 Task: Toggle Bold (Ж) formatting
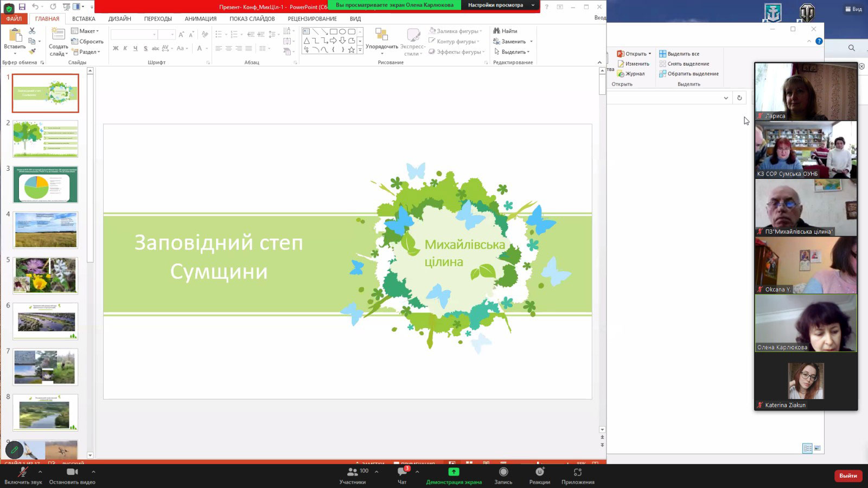coord(116,48)
